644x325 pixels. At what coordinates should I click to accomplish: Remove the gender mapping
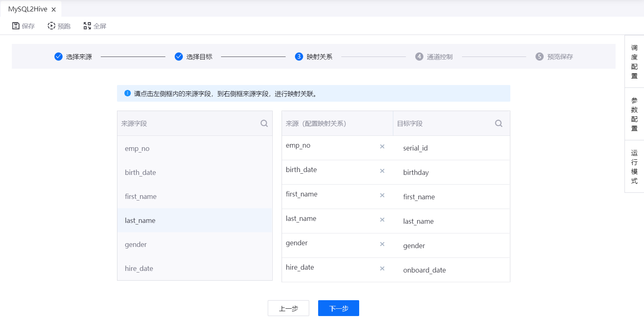click(x=382, y=244)
